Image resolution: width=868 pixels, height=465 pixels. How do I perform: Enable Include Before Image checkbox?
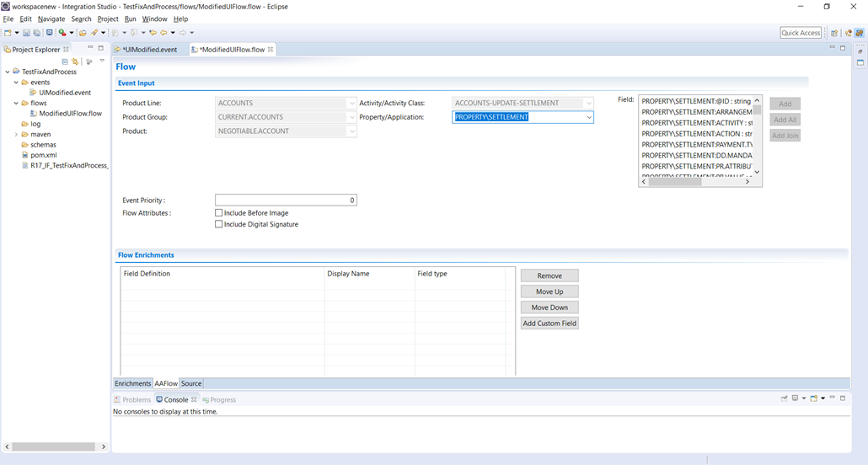tap(219, 213)
